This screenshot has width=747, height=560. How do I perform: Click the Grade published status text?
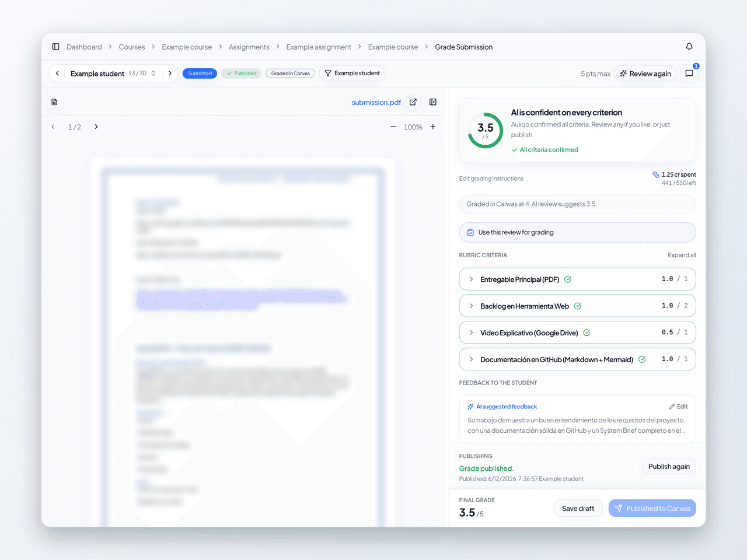point(486,468)
